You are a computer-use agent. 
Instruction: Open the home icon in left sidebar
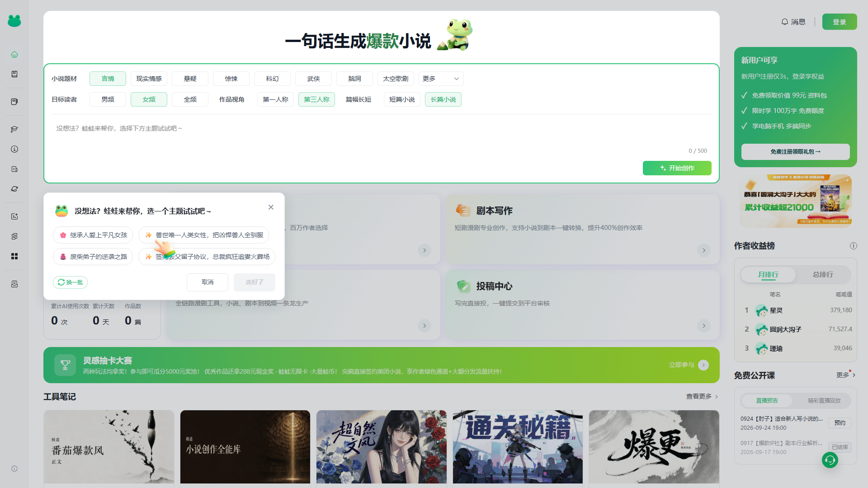[14, 54]
